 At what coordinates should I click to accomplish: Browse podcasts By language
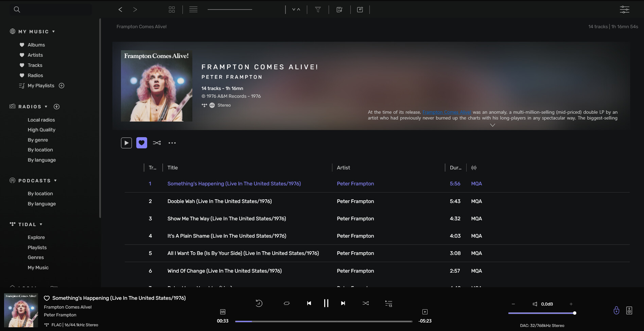pyautogui.click(x=42, y=204)
